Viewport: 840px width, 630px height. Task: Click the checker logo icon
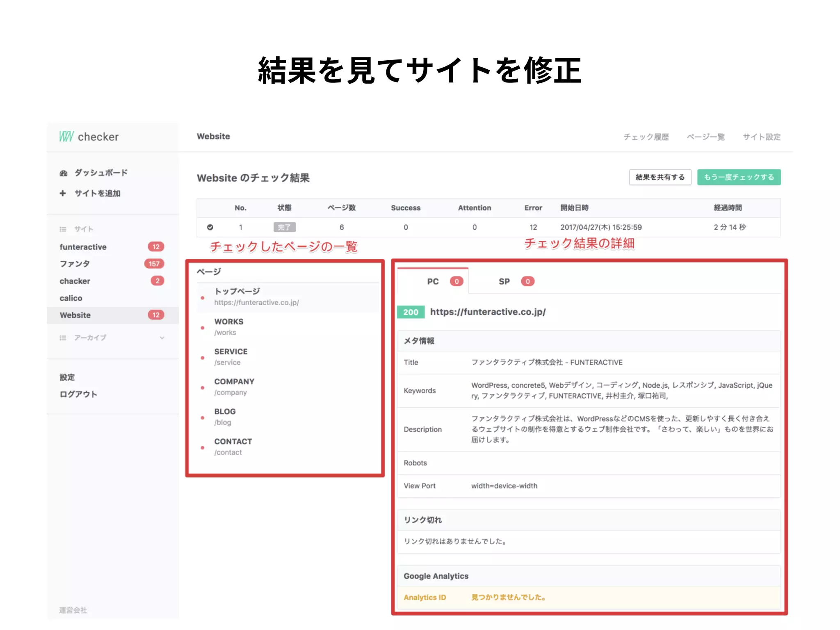click(66, 137)
